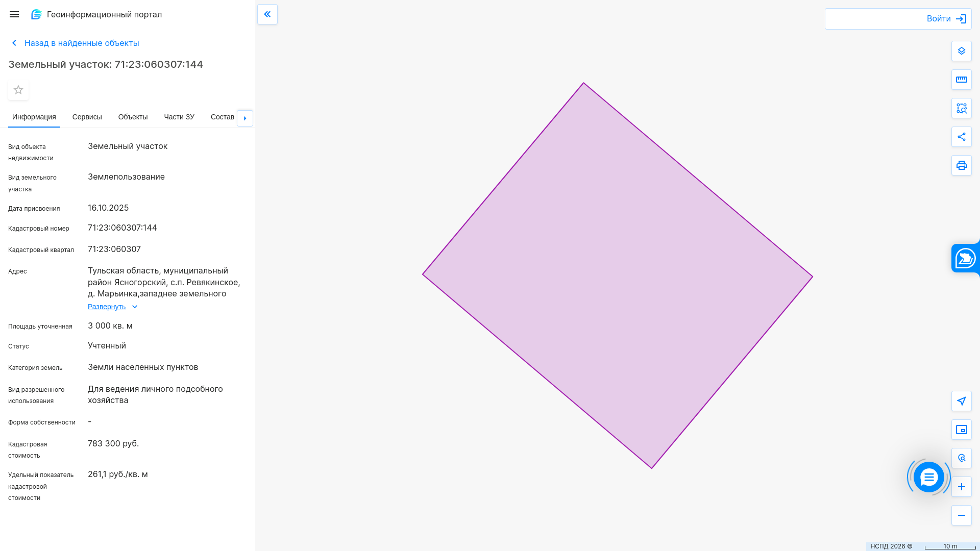Switch to the Сервисы tab
980x551 pixels.
[87, 117]
